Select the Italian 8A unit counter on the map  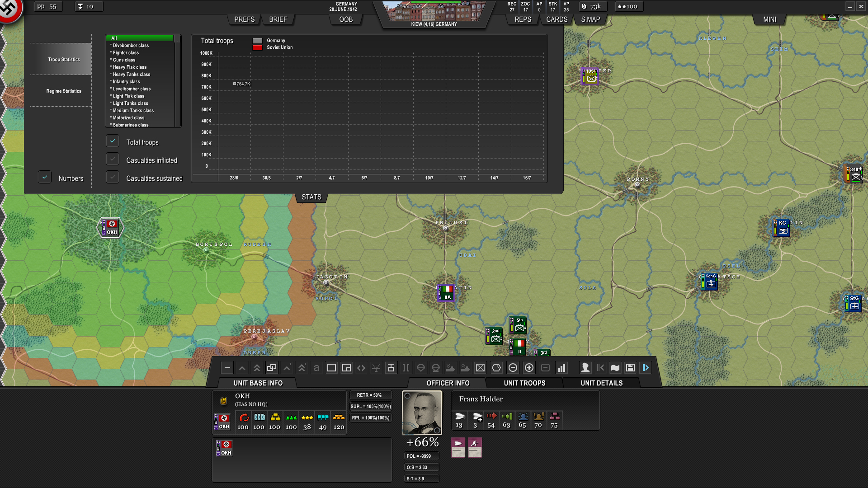tap(446, 292)
